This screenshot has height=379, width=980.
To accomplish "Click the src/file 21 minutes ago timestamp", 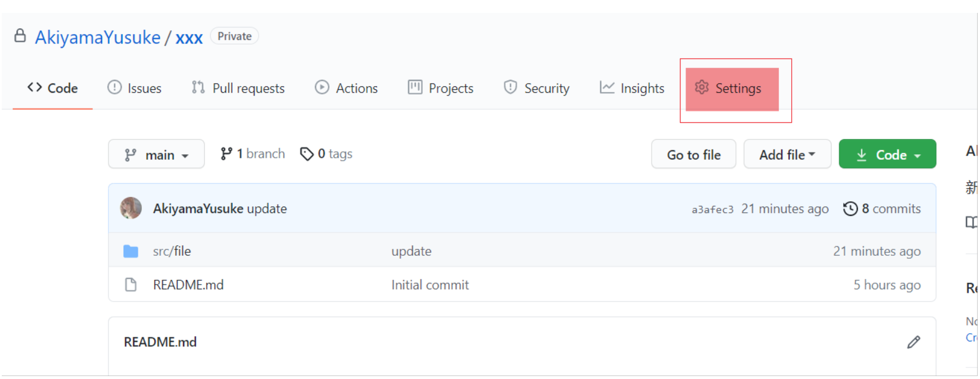I will pos(877,251).
